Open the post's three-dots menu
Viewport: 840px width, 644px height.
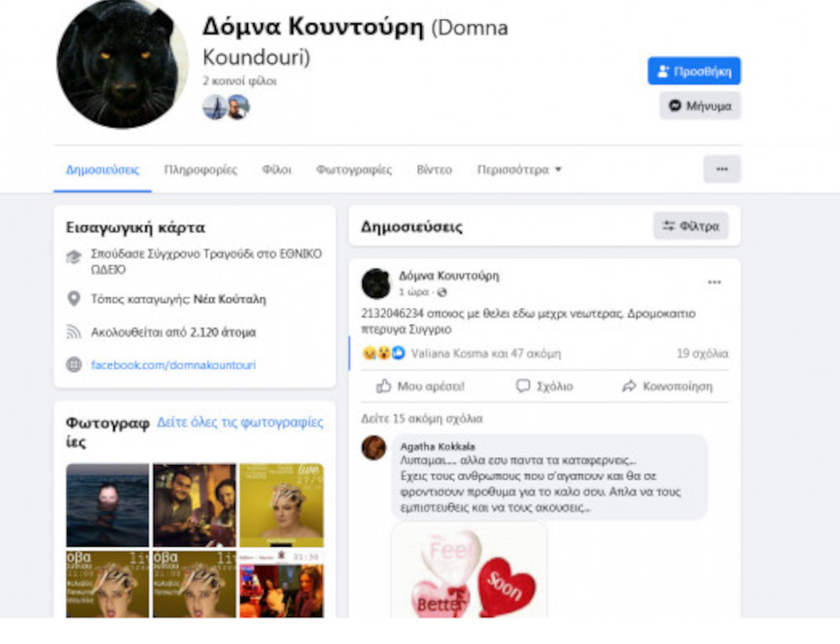tap(714, 282)
